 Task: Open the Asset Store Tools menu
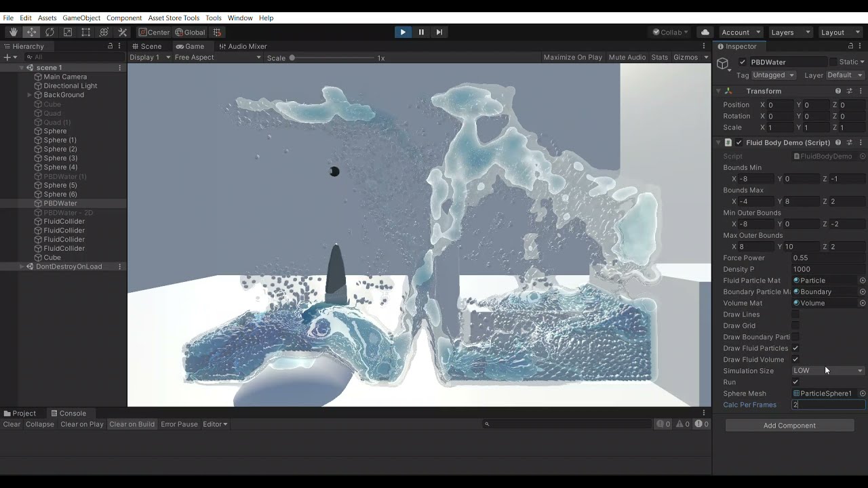pos(174,18)
